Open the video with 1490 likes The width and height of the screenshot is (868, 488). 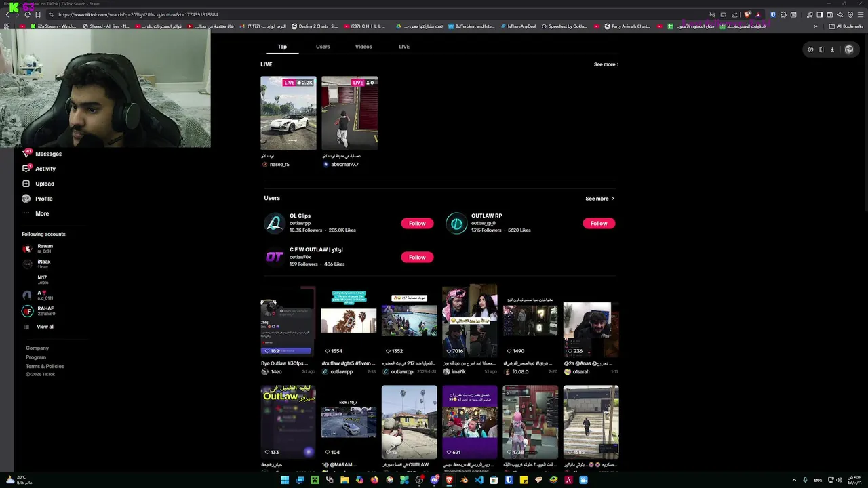[530, 321]
